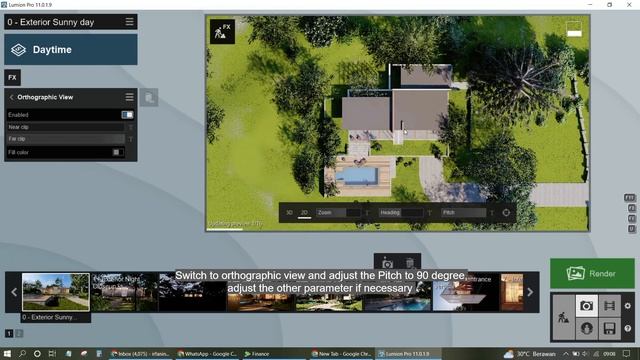Click the green Render button
640x360 pixels.
[x=592, y=273]
